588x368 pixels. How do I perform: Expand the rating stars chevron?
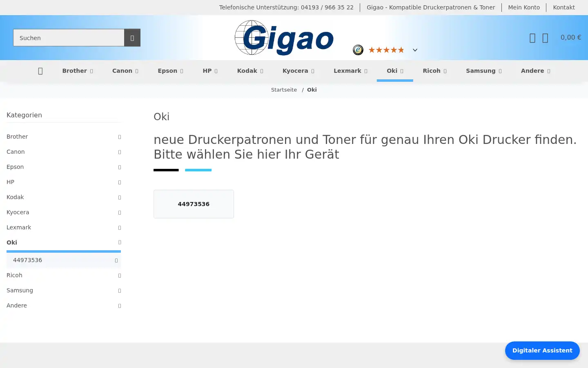coord(415,50)
